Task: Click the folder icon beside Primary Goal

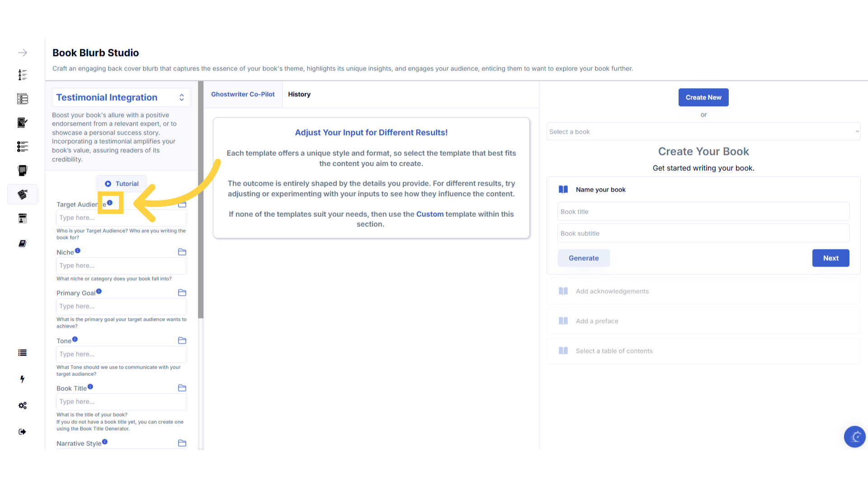Action: pos(182,293)
